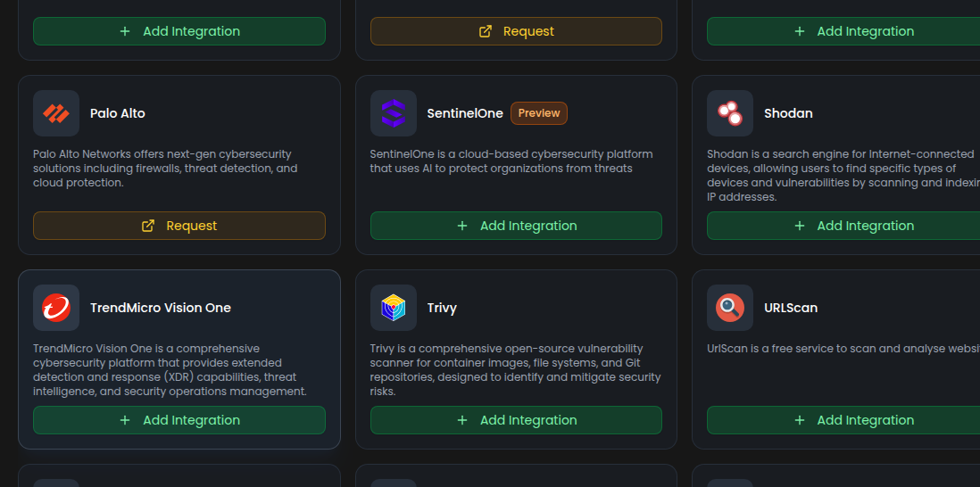Add the TrendMicro Vision One integration
This screenshot has height=487, width=980.
[x=179, y=420]
